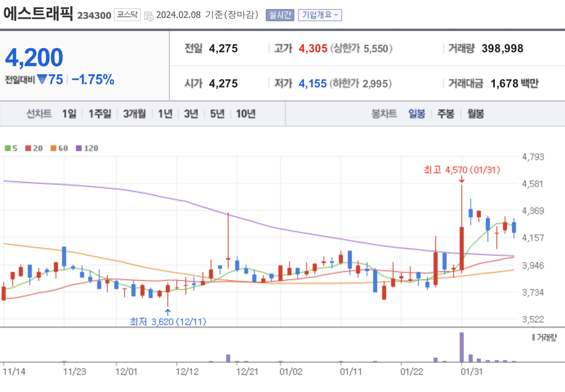
Task: Click the 시가 value 4,275
Action: 223,84
